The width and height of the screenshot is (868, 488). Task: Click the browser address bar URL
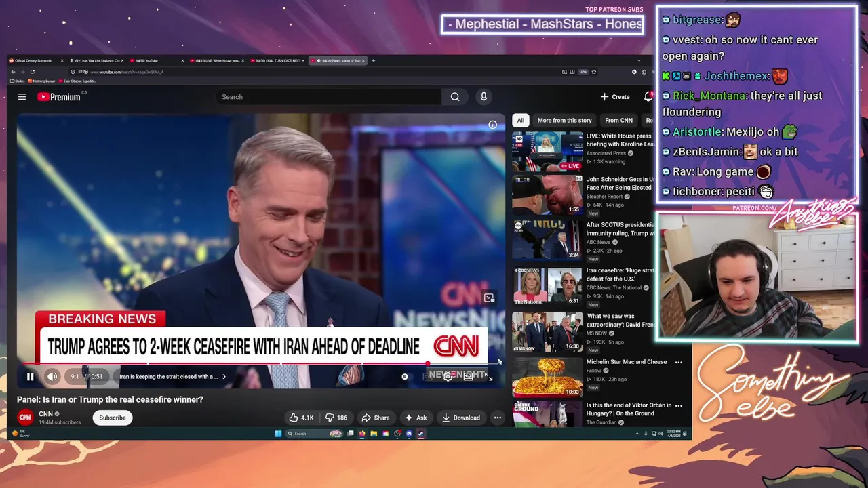[x=127, y=72]
